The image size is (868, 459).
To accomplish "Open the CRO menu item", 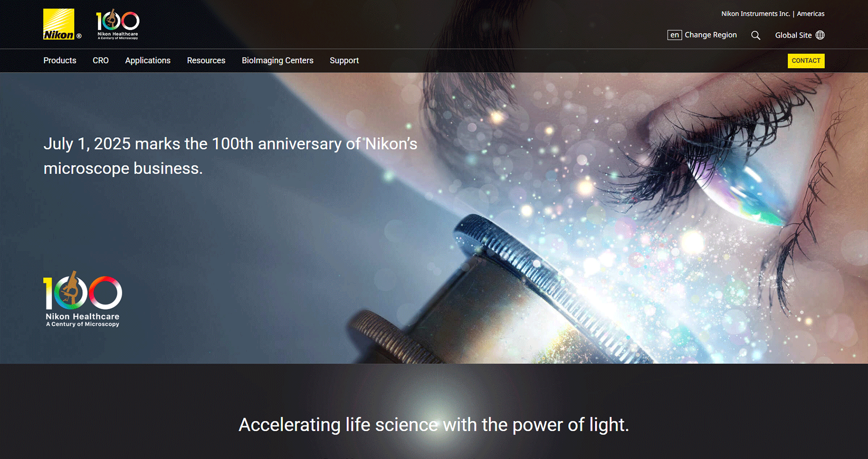I will 100,60.
